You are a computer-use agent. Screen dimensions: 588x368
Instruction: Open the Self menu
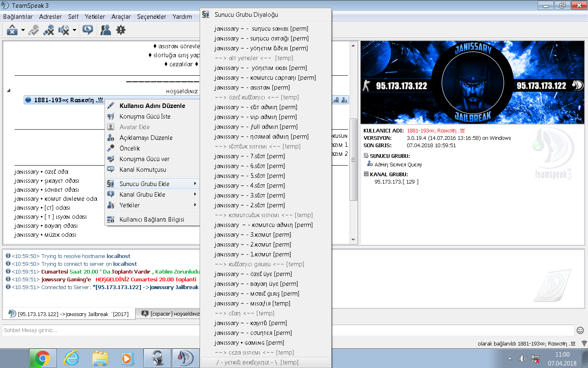point(73,17)
